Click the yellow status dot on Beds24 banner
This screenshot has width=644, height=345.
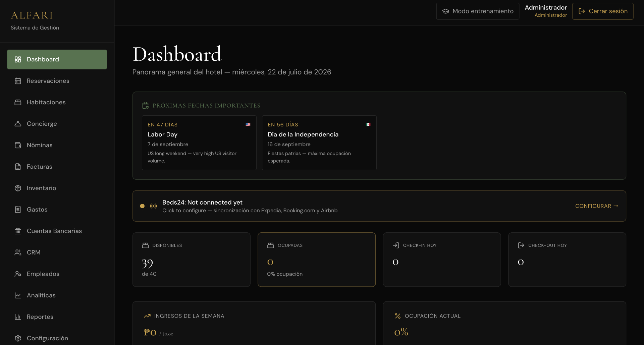142,206
